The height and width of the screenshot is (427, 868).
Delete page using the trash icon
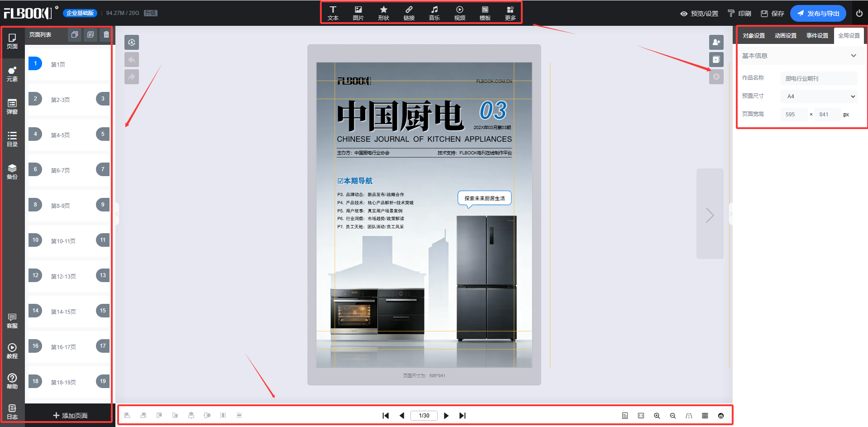tap(106, 34)
